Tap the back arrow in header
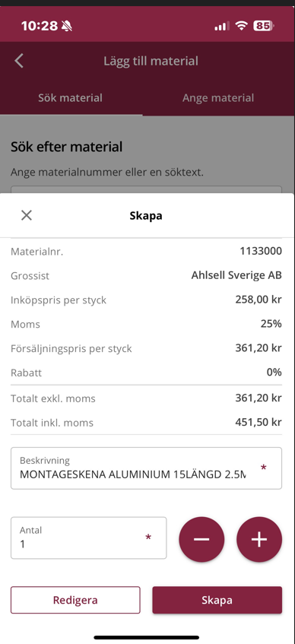The width and height of the screenshot is (295, 644). [x=19, y=61]
